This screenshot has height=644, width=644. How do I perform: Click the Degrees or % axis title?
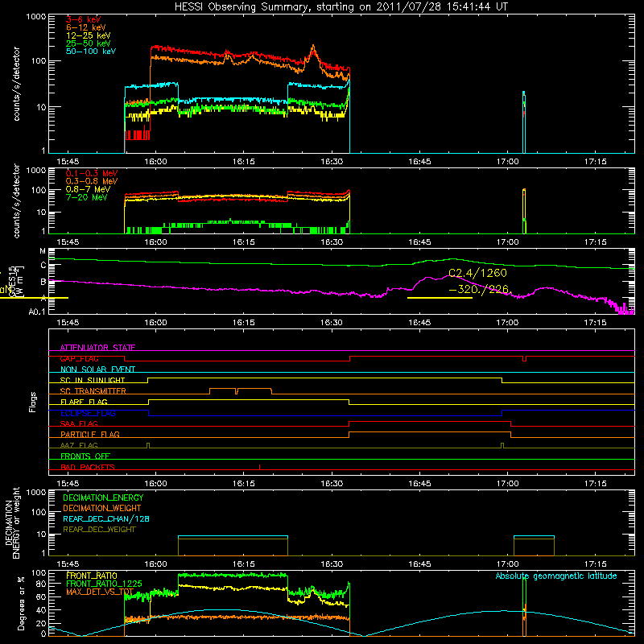coord(21,604)
